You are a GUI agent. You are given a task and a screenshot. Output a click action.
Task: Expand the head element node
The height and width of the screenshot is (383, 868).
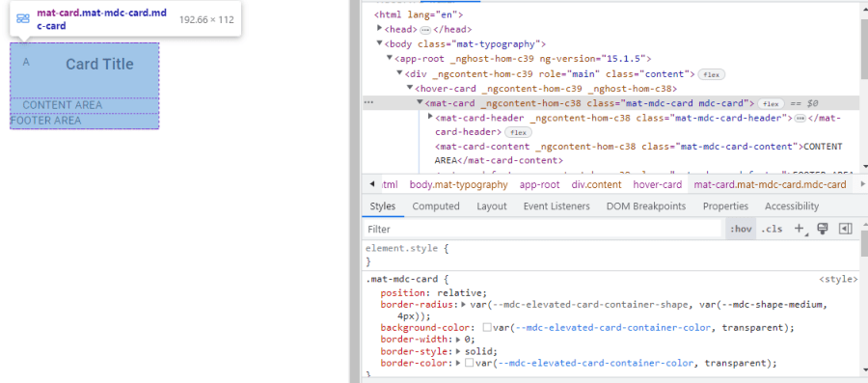(380, 28)
